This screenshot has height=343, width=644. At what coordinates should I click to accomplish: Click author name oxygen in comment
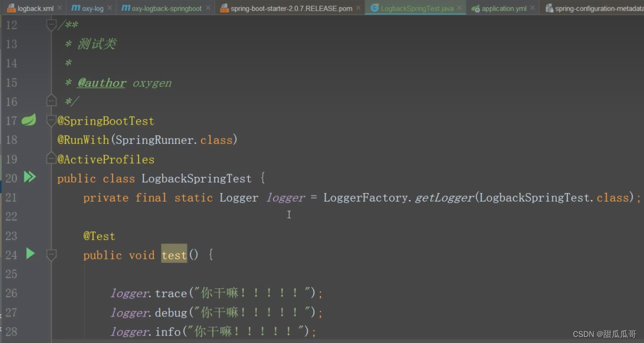(x=152, y=83)
